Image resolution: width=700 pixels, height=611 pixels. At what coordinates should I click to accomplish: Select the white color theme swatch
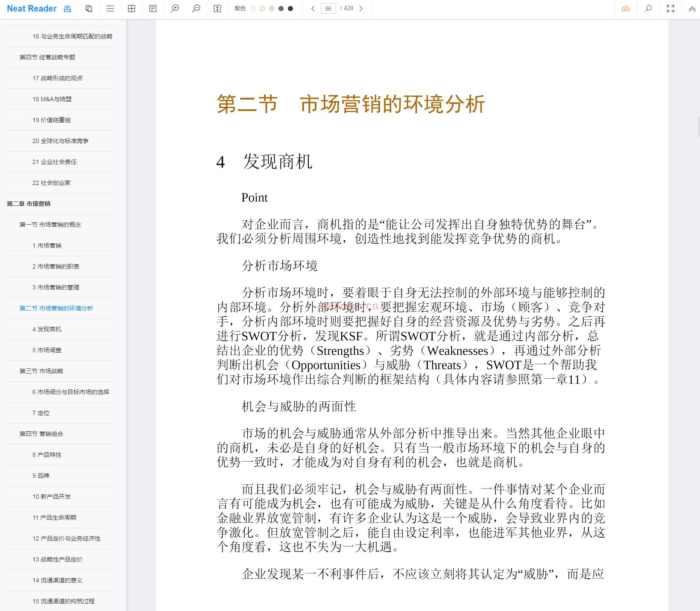(x=253, y=9)
